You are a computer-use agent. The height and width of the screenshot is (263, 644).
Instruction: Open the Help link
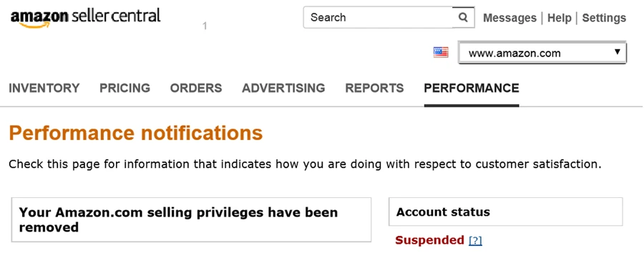pos(560,18)
